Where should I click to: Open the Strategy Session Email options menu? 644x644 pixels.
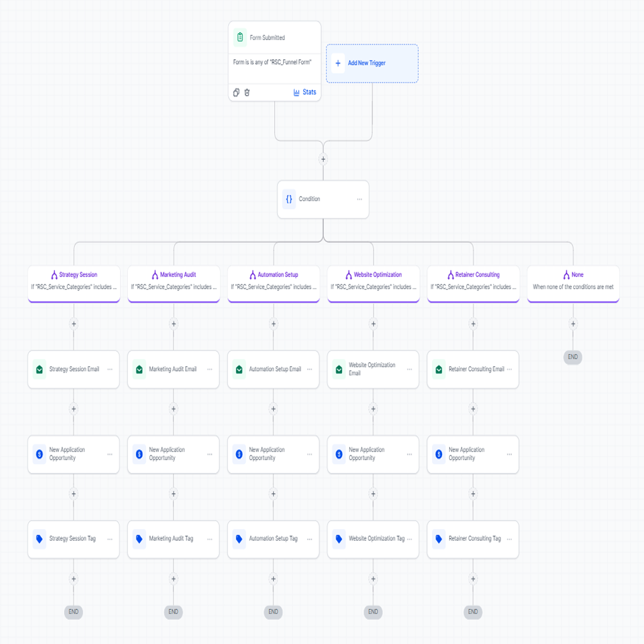[x=109, y=369]
